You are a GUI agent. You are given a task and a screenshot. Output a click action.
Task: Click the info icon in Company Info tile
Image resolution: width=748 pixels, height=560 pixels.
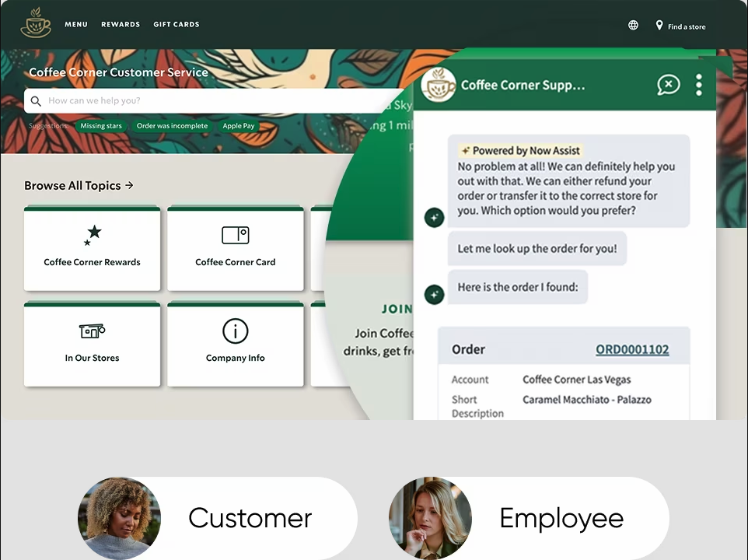coord(235,331)
